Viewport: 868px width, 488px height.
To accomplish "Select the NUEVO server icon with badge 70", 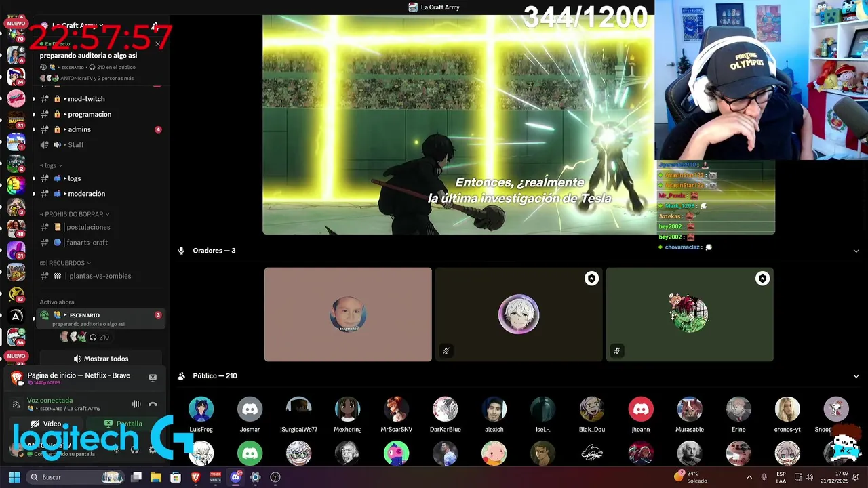I will [16, 34].
